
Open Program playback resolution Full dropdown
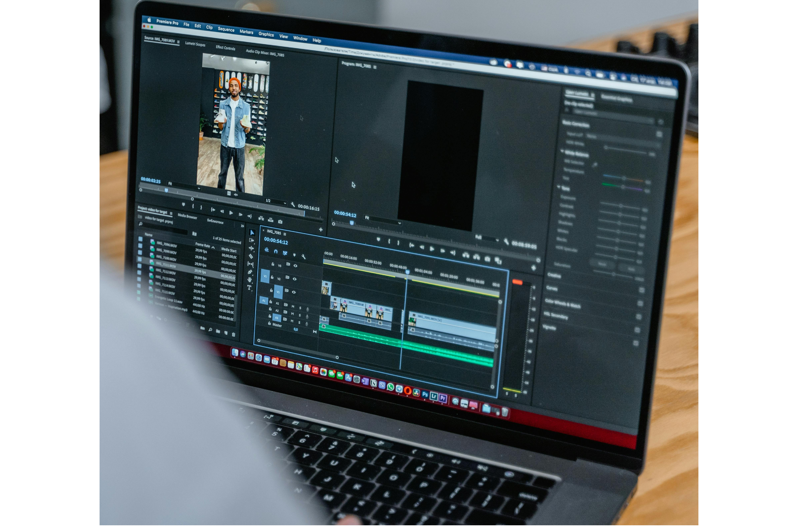pyautogui.click(x=487, y=239)
